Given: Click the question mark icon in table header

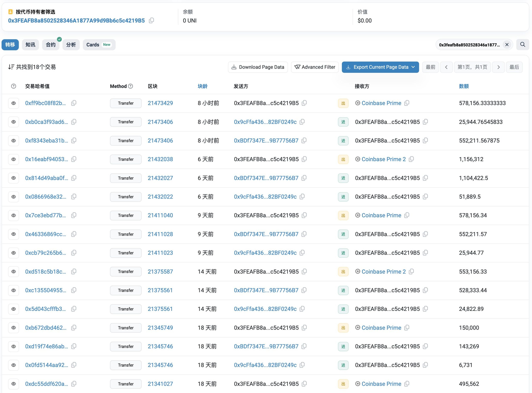Looking at the screenshot, I should [x=14, y=86].
